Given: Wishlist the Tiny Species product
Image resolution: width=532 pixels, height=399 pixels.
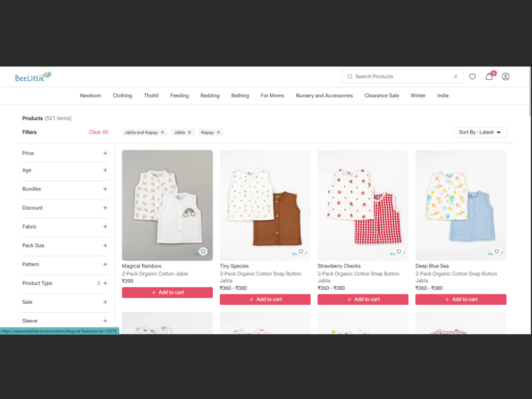Looking at the screenshot, I should [x=301, y=252].
